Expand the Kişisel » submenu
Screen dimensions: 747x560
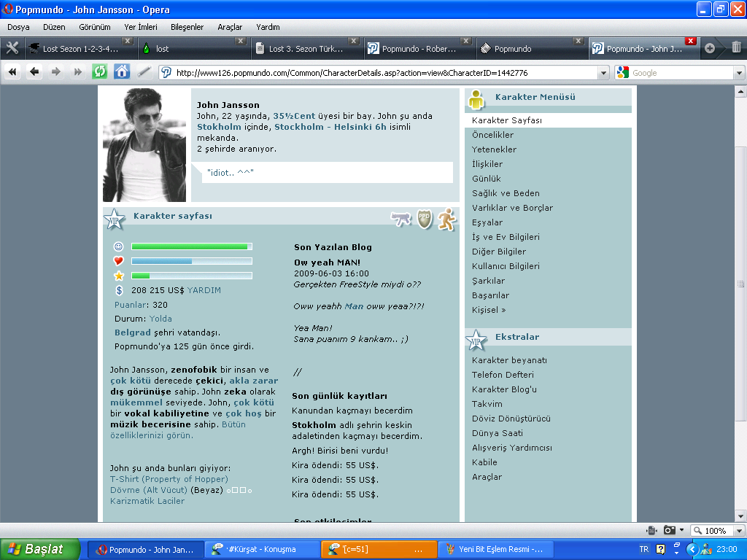(489, 310)
